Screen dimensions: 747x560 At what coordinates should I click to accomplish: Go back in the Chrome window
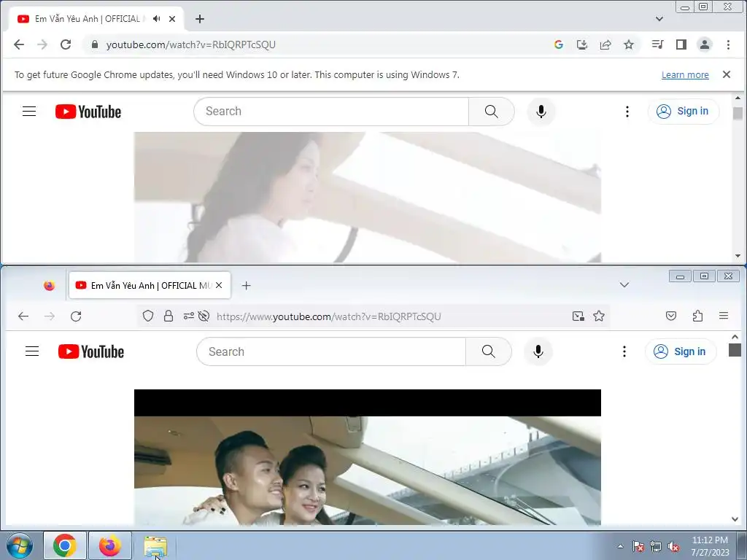coord(19,44)
